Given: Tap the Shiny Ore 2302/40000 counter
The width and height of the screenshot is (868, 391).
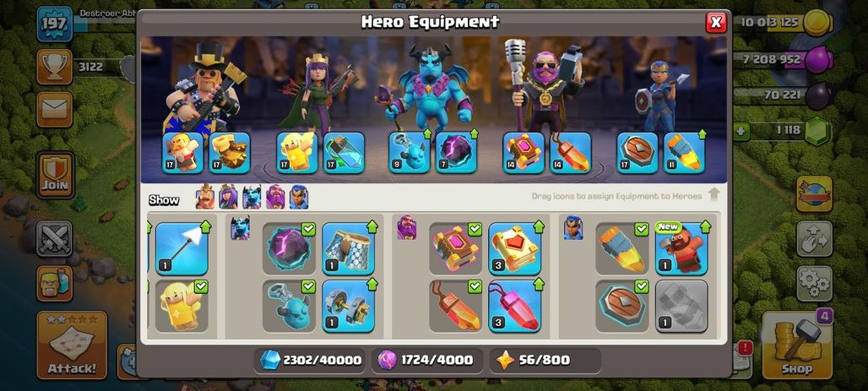Looking at the screenshot, I should click(x=311, y=360).
